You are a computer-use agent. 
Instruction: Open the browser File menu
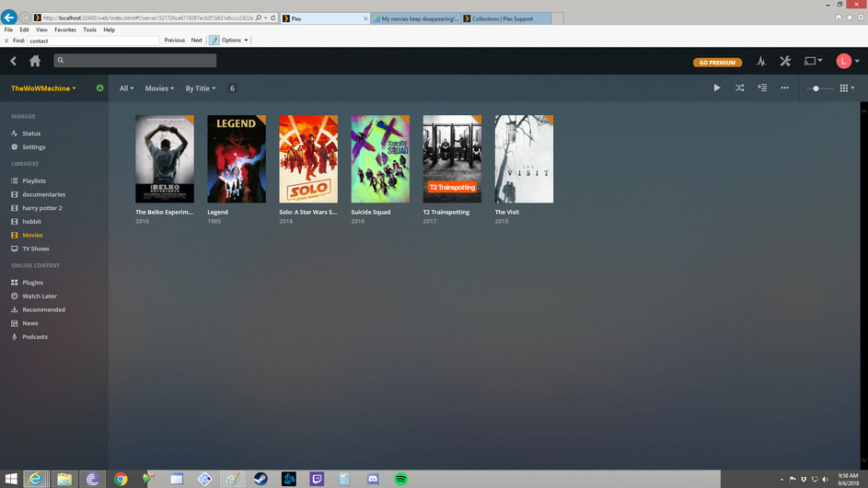pos(8,29)
